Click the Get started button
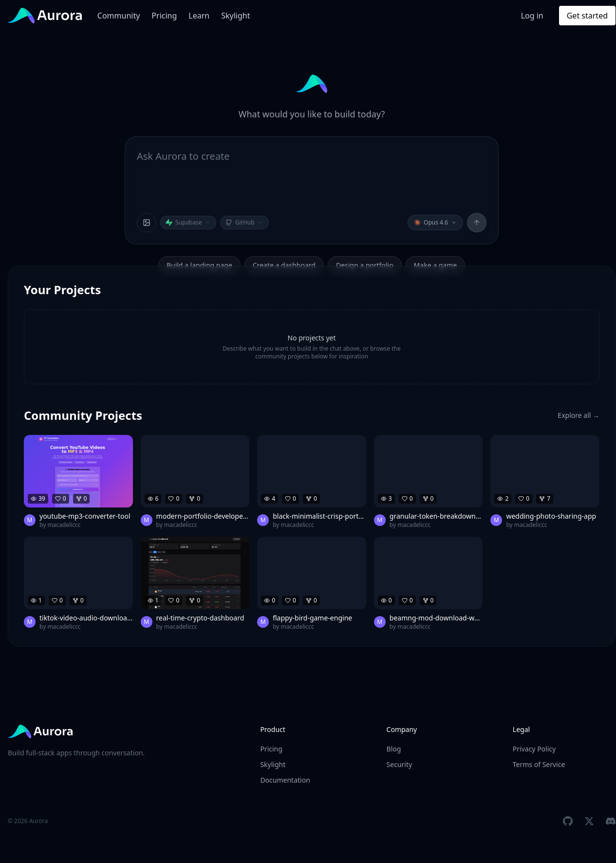Viewport: 616px width, 863px height. click(587, 16)
